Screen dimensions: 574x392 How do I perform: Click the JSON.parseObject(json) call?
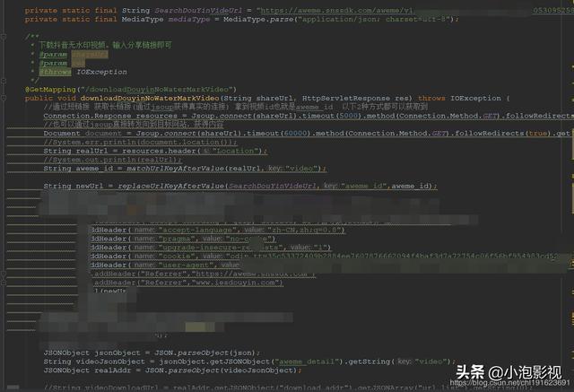point(207,353)
